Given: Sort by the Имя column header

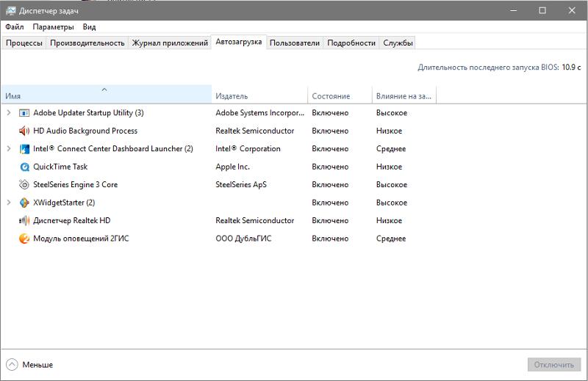Looking at the screenshot, I should pyautogui.click(x=107, y=94).
